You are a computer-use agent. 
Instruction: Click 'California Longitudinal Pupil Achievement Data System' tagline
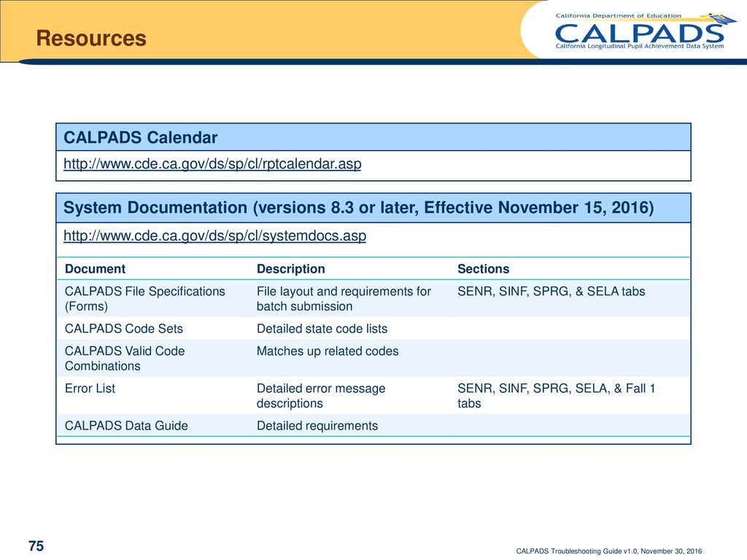tap(639, 47)
